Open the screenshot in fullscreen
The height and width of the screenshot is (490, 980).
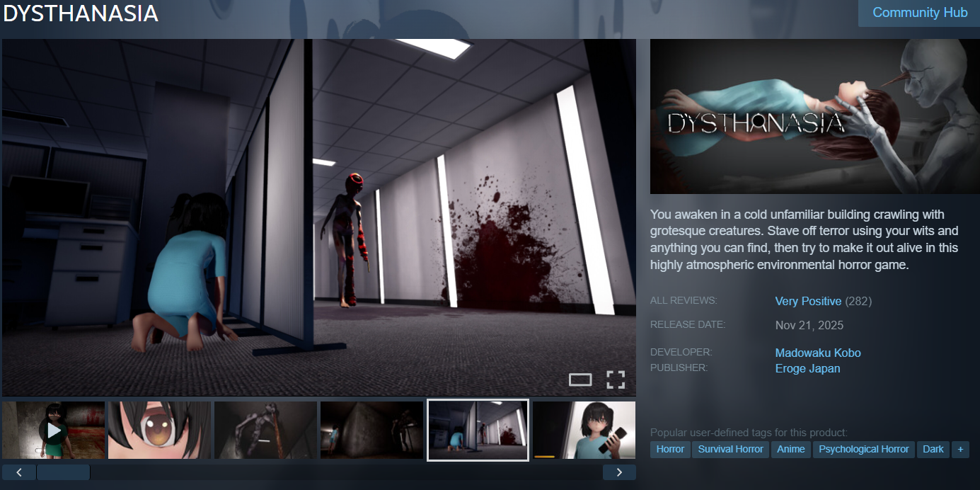point(616,380)
